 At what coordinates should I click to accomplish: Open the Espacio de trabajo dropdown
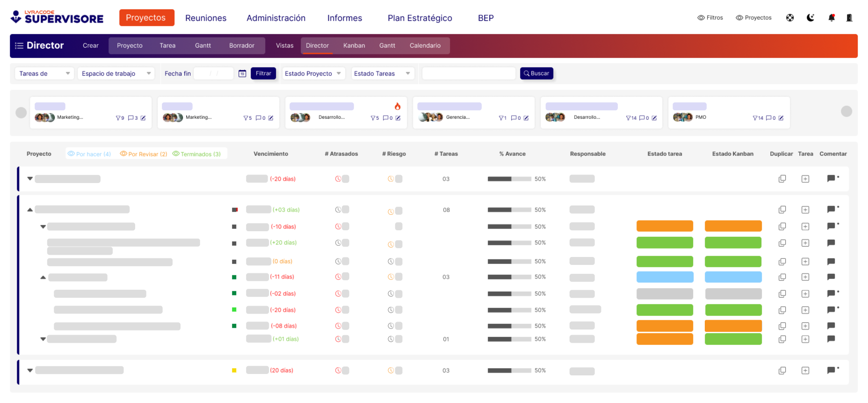pos(116,73)
